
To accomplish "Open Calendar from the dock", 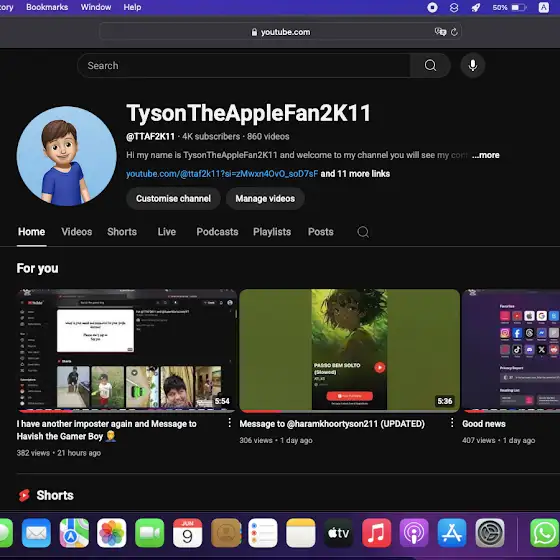I will 188,533.
